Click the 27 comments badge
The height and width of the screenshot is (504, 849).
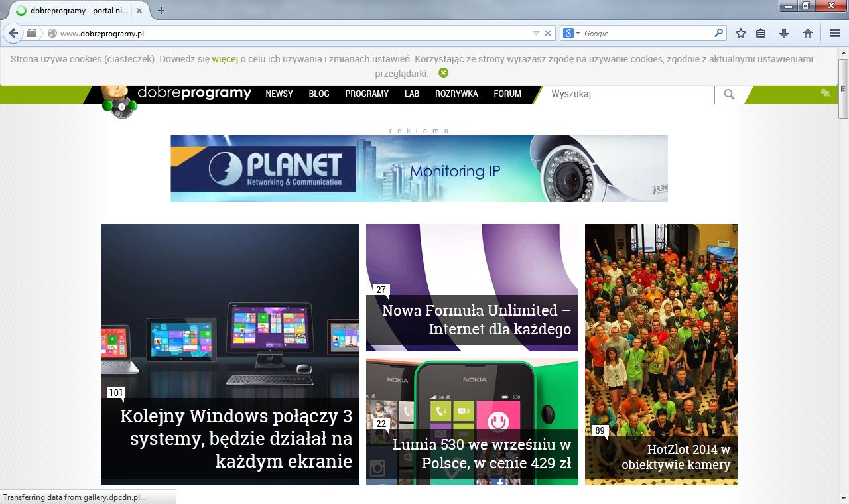point(381,290)
